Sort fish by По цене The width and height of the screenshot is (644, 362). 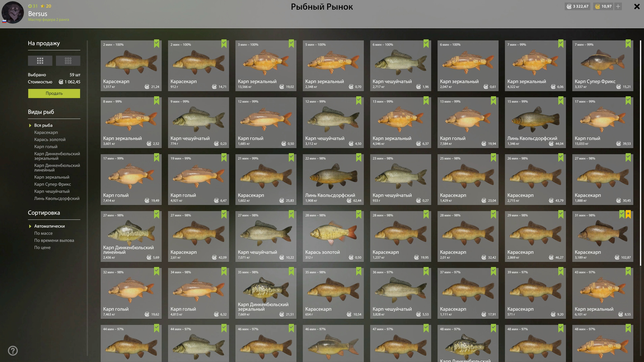click(42, 247)
